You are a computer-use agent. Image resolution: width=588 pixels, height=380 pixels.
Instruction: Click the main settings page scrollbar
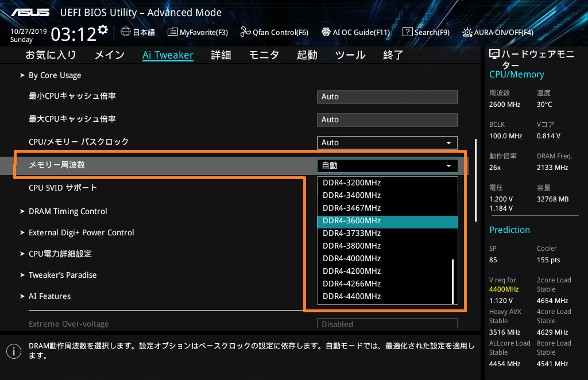(x=475, y=180)
